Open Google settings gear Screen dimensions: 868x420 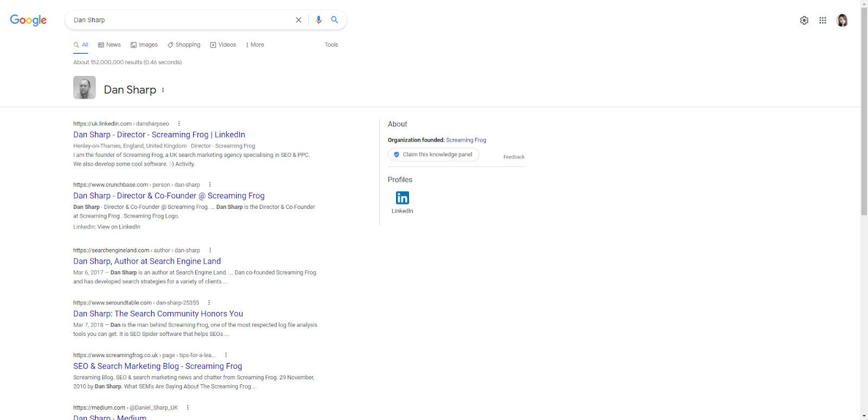tap(804, 21)
